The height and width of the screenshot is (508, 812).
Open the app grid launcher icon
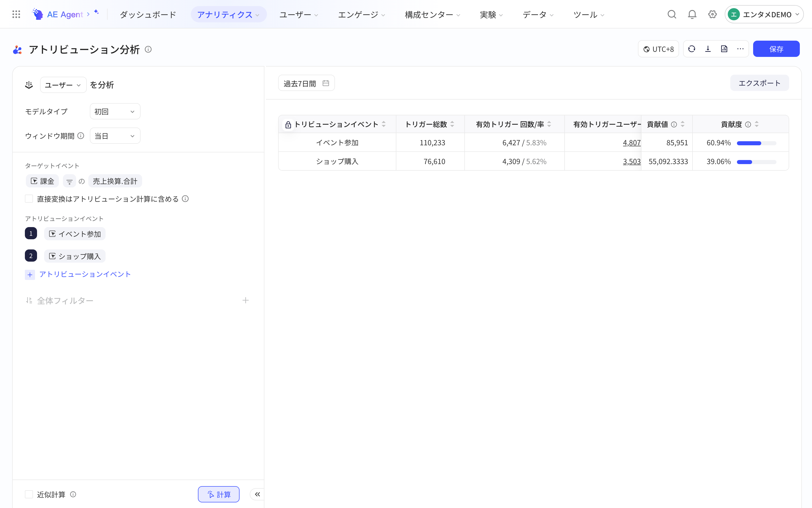pos(16,14)
